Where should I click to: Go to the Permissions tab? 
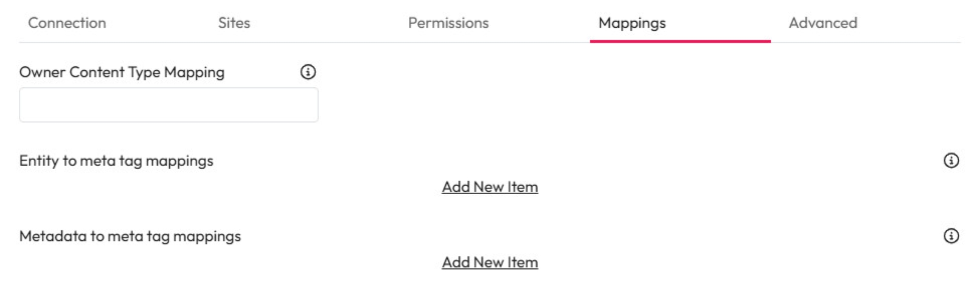click(448, 23)
